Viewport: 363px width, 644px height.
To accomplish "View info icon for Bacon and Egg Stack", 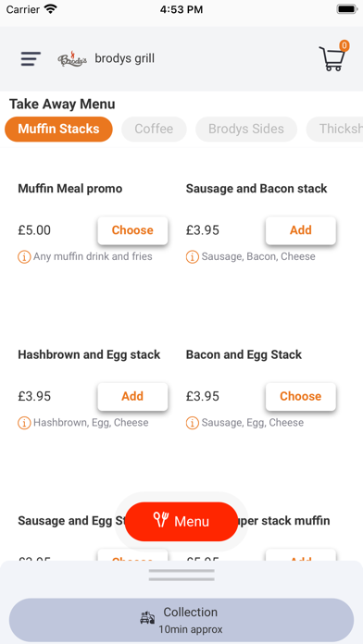I will [x=193, y=423].
